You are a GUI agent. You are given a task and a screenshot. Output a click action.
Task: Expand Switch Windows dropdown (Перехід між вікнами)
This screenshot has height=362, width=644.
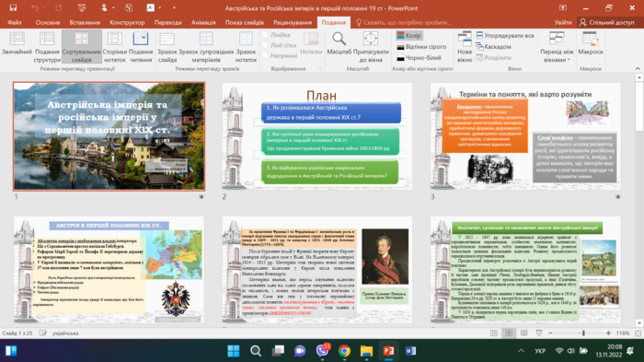coord(557,46)
